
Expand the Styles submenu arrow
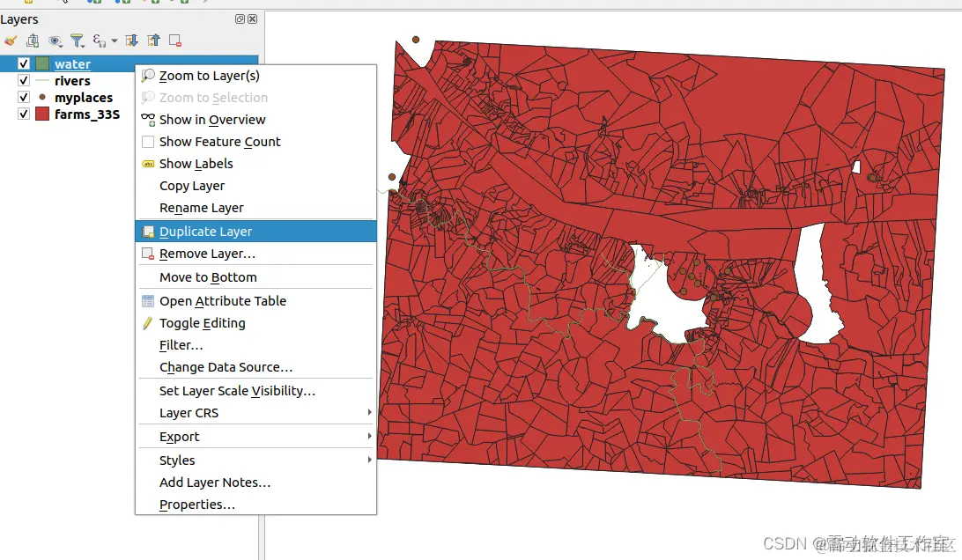tap(369, 460)
